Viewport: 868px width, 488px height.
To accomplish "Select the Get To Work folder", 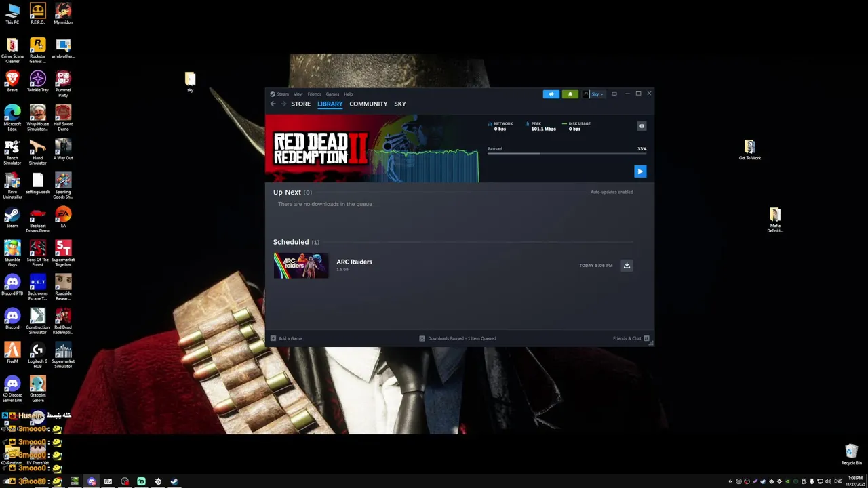I will click(x=749, y=149).
